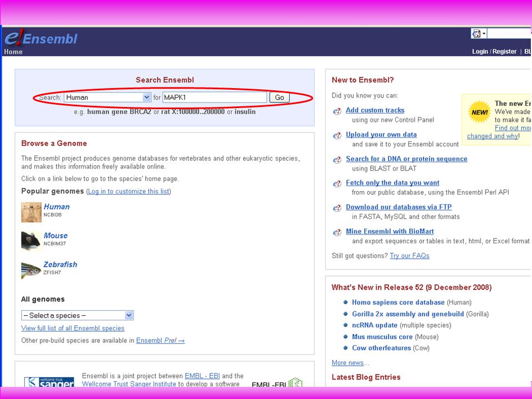
Task: Expand the Select a species dropdown
Action: [x=78, y=315]
